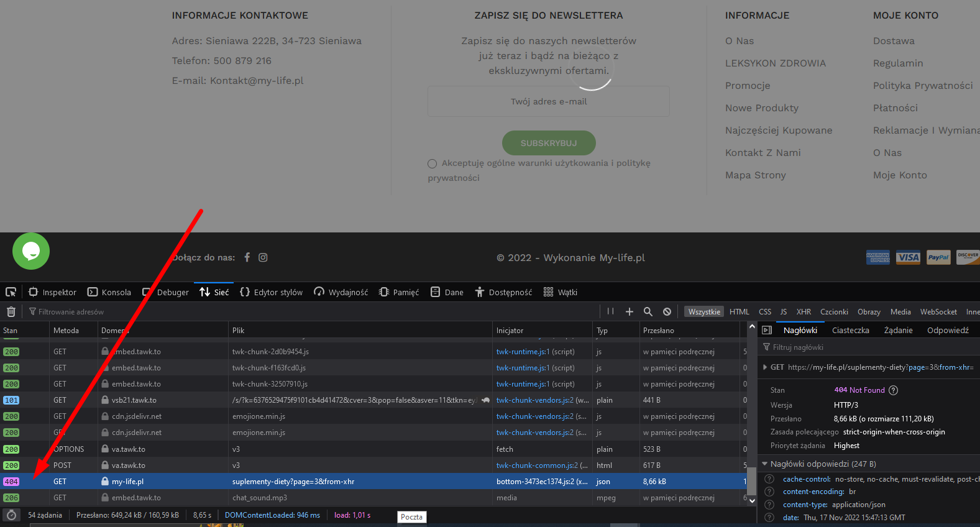Clear the network log with the trash icon
Image resolution: width=980 pixels, height=527 pixels.
(11, 311)
